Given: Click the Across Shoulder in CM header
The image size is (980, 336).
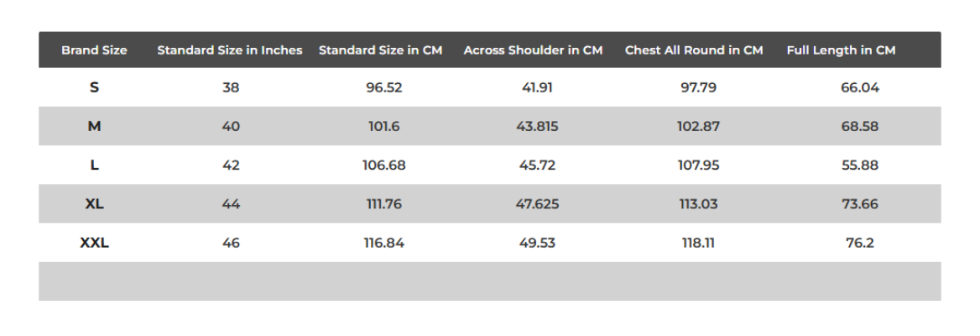Looking at the screenshot, I should point(533,50).
